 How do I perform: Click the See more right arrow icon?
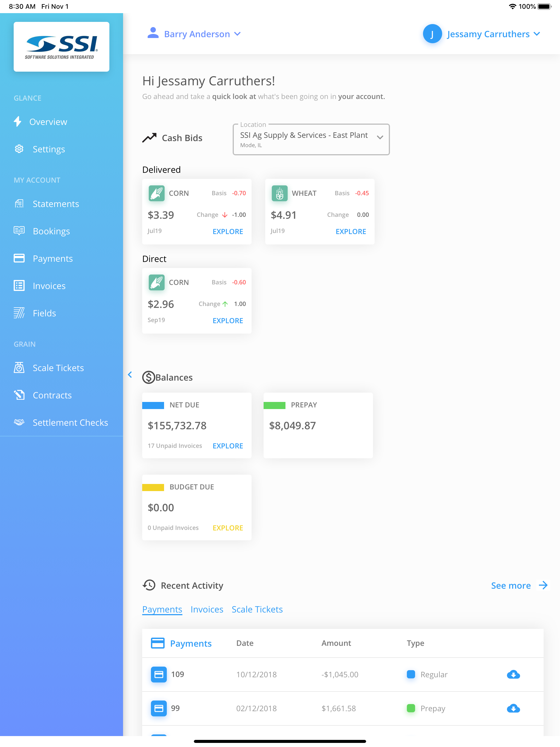[543, 585]
